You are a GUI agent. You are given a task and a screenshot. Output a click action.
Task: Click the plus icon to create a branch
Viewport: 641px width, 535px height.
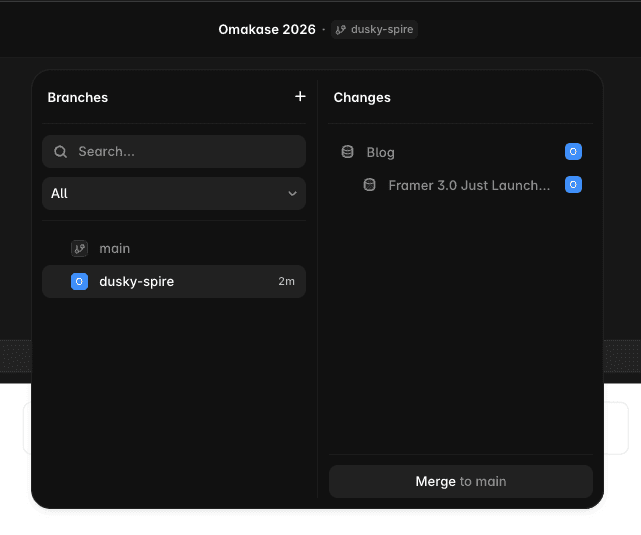click(x=300, y=96)
